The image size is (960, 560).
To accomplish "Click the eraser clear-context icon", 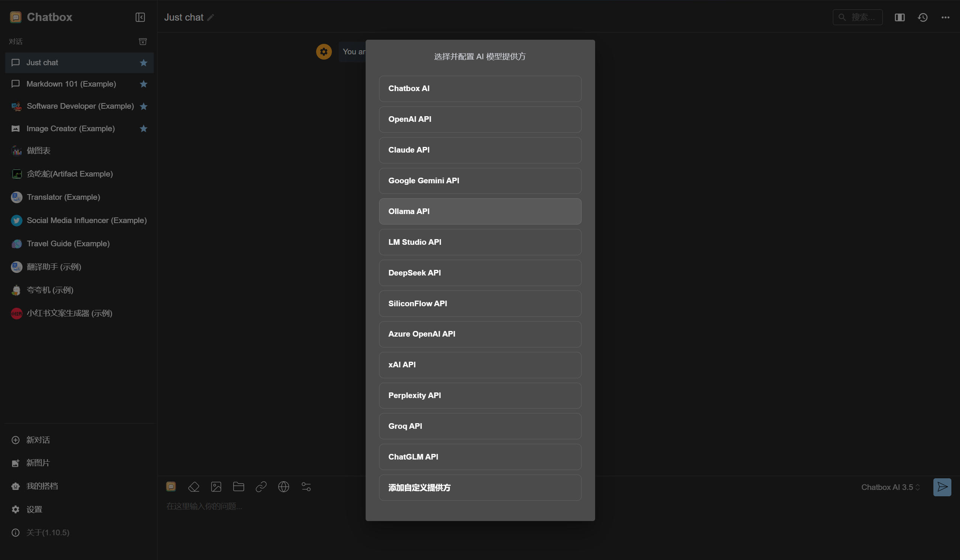I will point(193,487).
